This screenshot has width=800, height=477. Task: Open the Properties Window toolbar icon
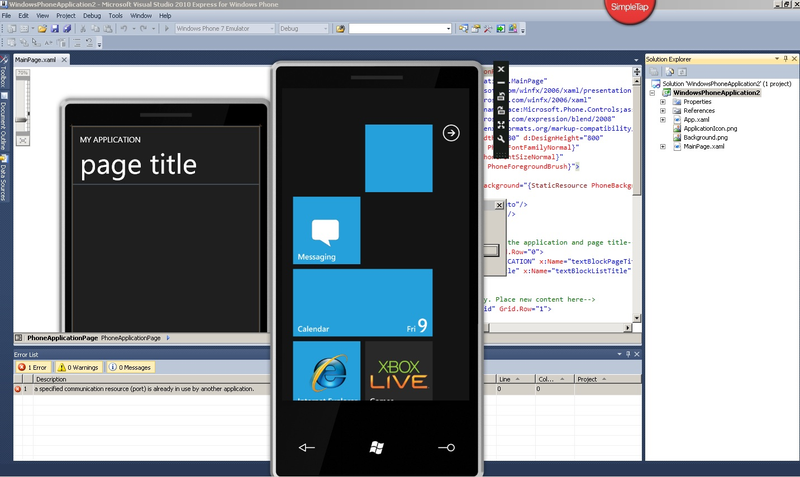pyautogui.click(x=476, y=29)
